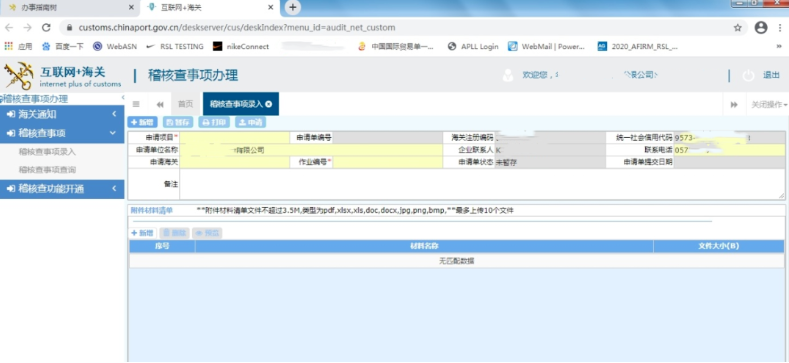Open the 关闭操作 dropdown
789x363 pixels.
pos(769,105)
